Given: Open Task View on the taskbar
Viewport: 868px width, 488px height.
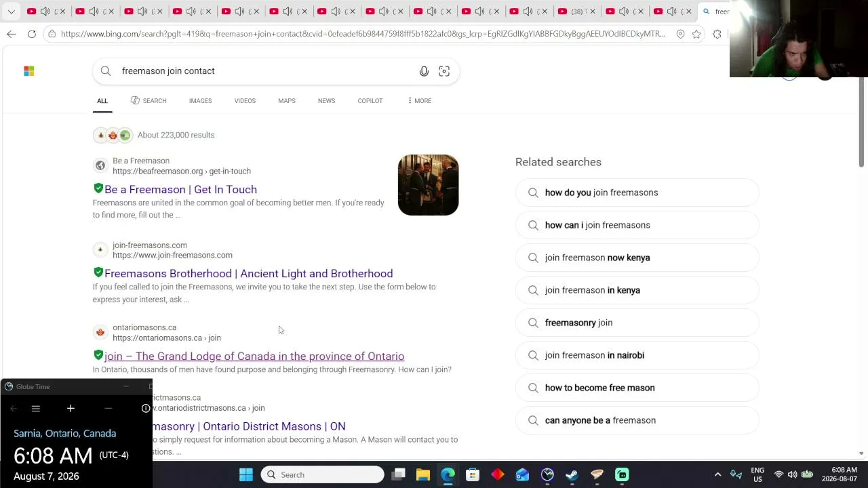Looking at the screenshot, I should pyautogui.click(x=399, y=475).
